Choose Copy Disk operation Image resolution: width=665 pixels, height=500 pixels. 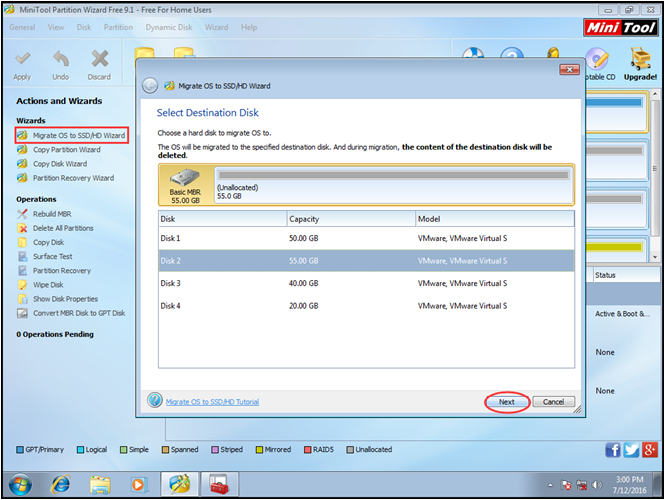(x=41, y=242)
